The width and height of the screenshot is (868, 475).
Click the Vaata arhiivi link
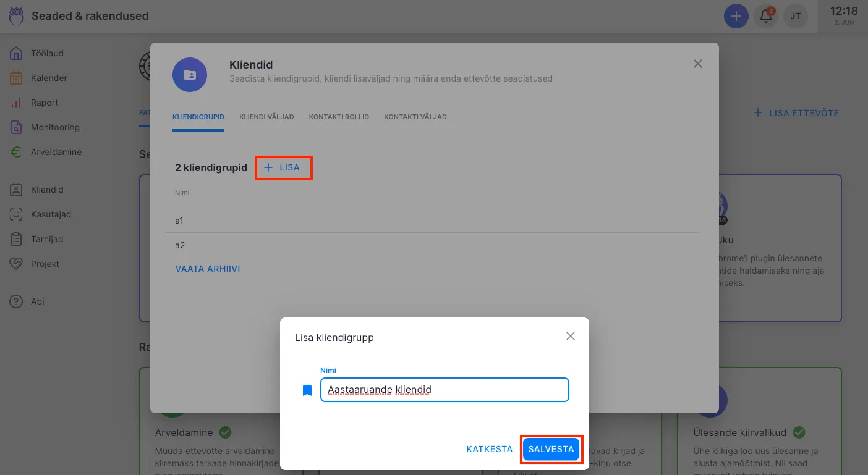tap(208, 269)
